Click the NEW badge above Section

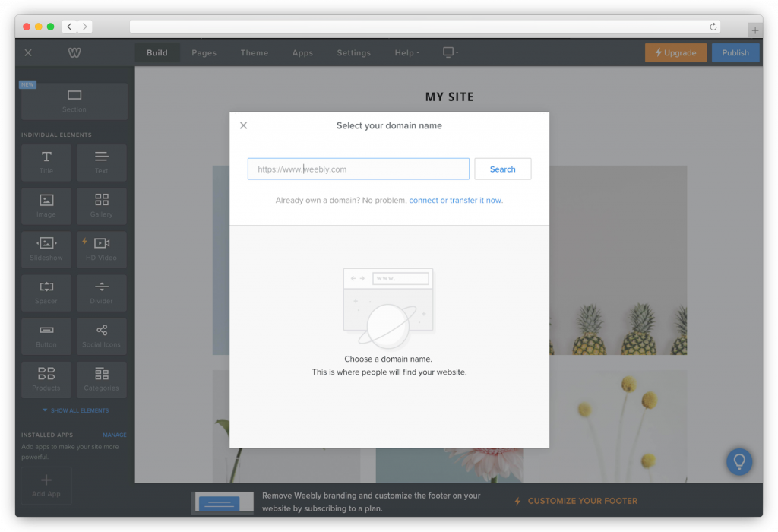point(28,84)
